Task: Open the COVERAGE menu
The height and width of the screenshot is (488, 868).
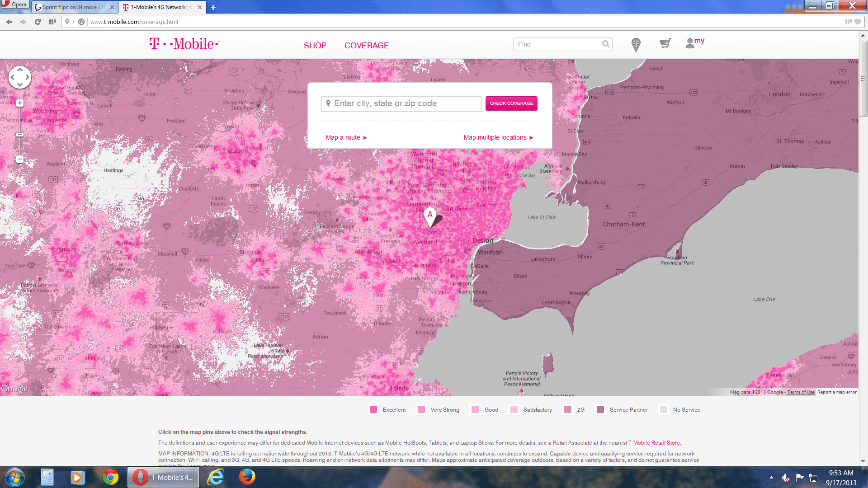Action: [x=367, y=46]
